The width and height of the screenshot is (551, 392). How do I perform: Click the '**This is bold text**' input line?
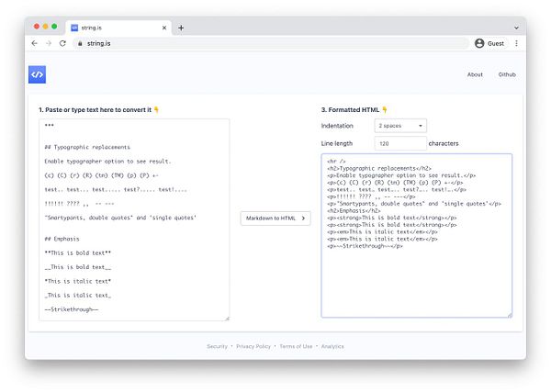[x=78, y=252]
